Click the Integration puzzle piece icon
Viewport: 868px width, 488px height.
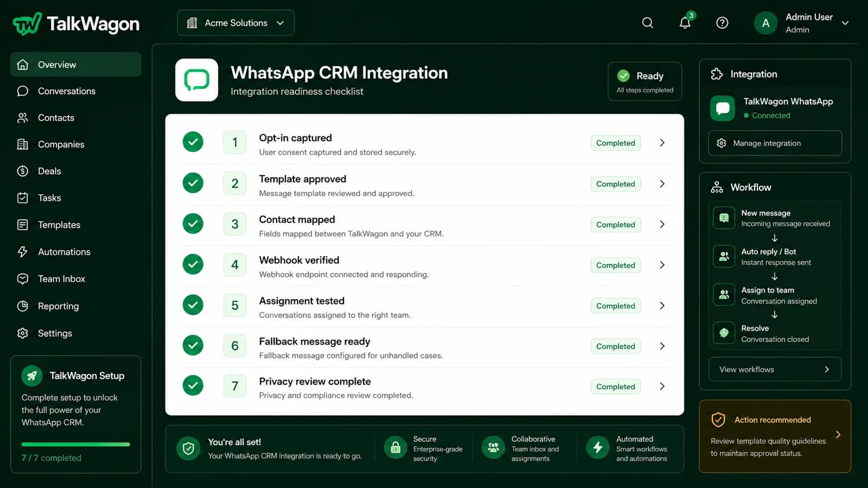[717, 74]
